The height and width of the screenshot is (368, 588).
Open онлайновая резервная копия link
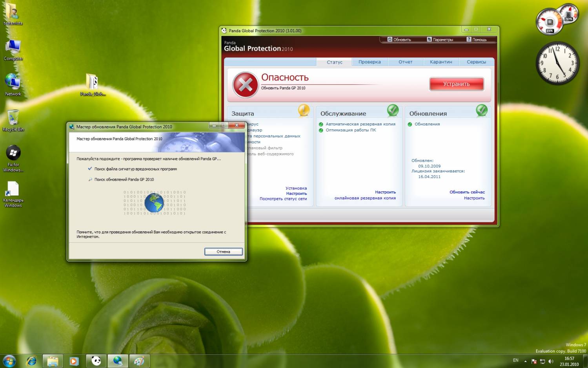pos(365,198)
